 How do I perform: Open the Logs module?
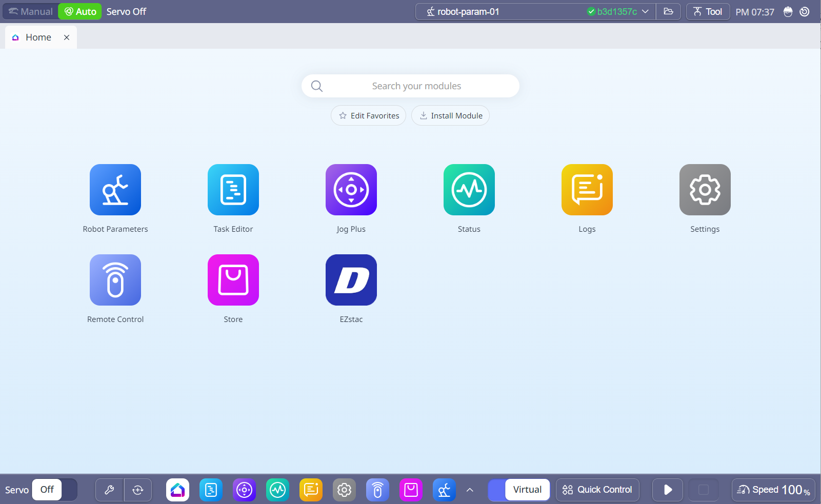(587, 190)
